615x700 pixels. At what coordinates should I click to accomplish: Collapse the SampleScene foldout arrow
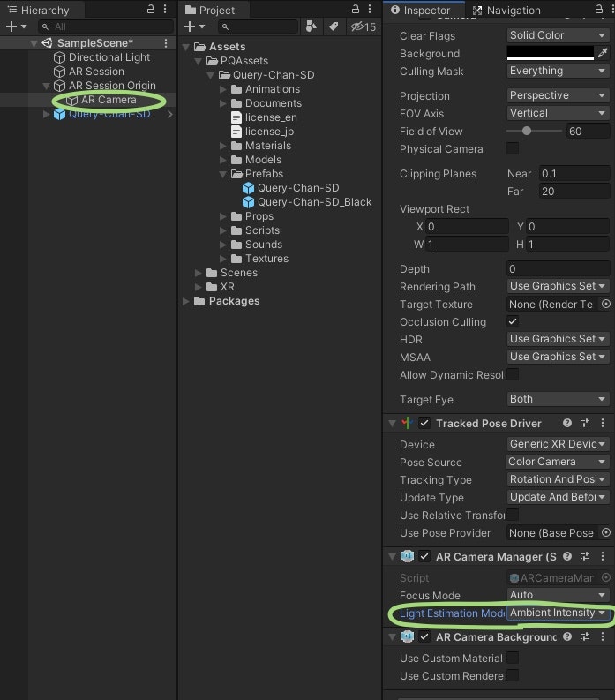(34, 43)
